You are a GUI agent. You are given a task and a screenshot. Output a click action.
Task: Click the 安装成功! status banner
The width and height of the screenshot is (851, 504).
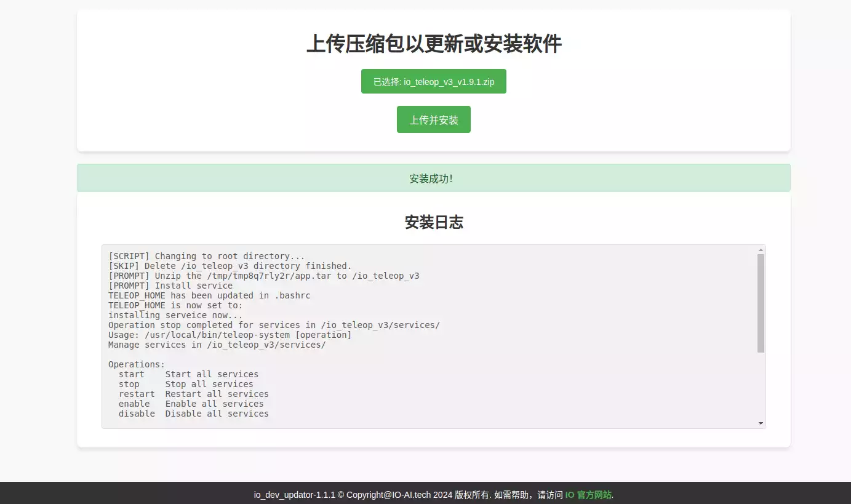pos(433,178)
